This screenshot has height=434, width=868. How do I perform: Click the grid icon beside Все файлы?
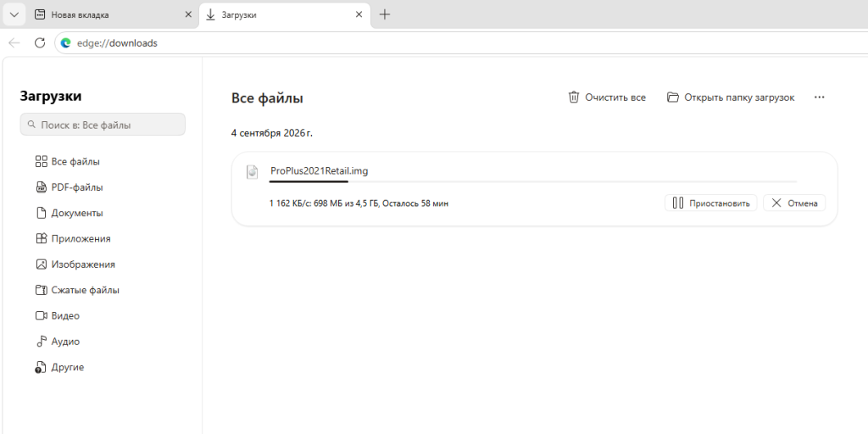(x=41, y=162)
